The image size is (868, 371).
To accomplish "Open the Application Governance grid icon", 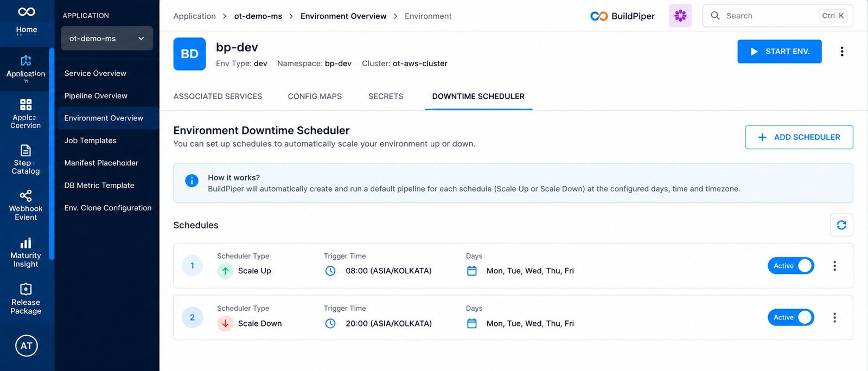I will tap(25, 104).
